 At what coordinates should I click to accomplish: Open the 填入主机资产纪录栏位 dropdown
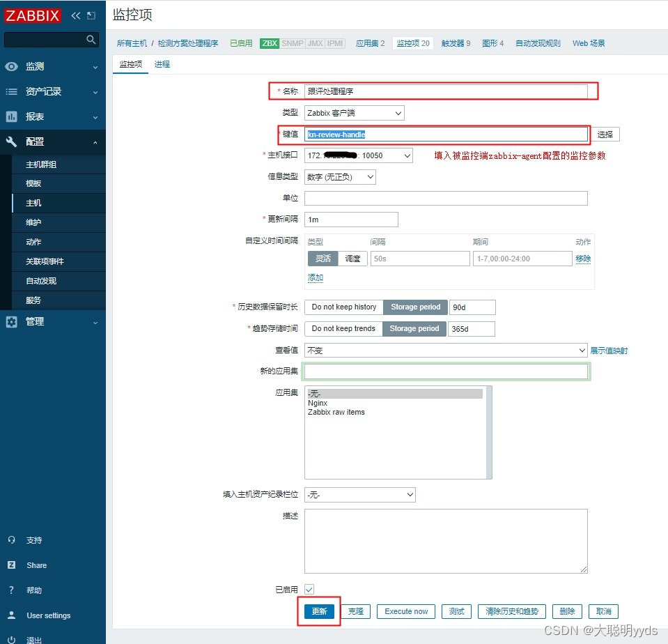pos(360,495)
